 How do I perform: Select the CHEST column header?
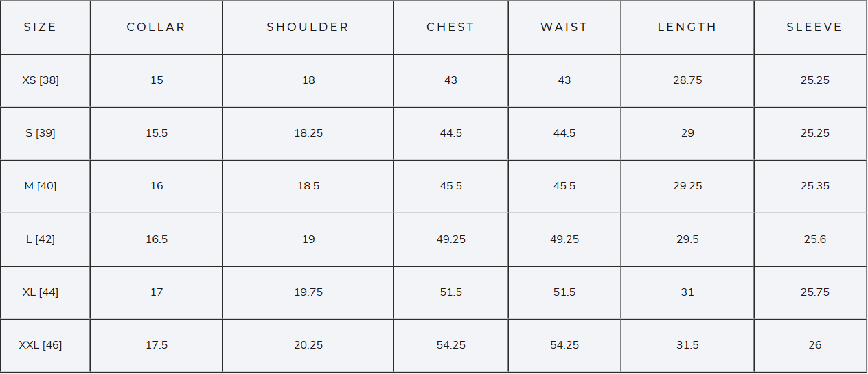(x=450, y=27)
